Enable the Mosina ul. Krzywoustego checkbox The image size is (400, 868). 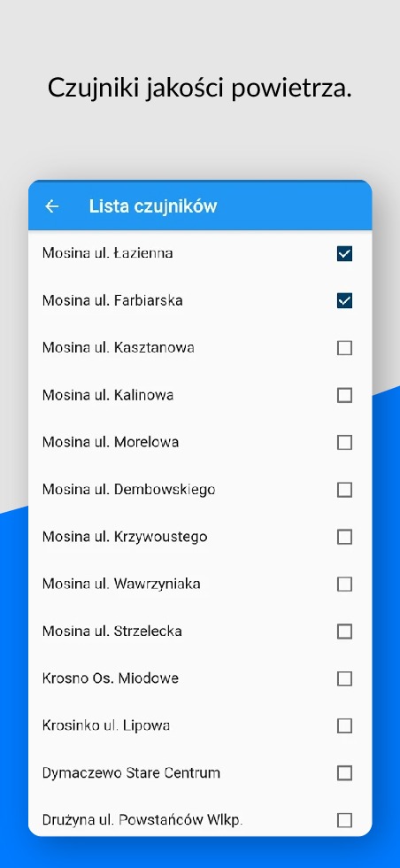coord(344,537)
